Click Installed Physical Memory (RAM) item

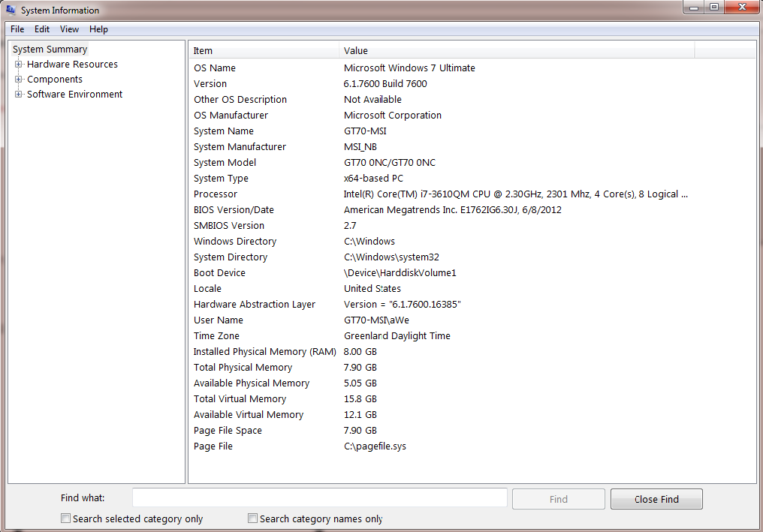(x=264, y=352)
